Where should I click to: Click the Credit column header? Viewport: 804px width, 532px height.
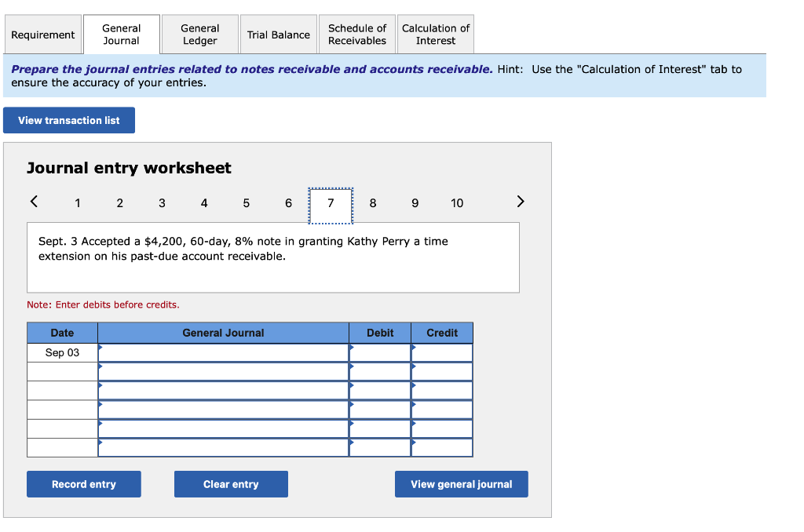coord(442,333)
